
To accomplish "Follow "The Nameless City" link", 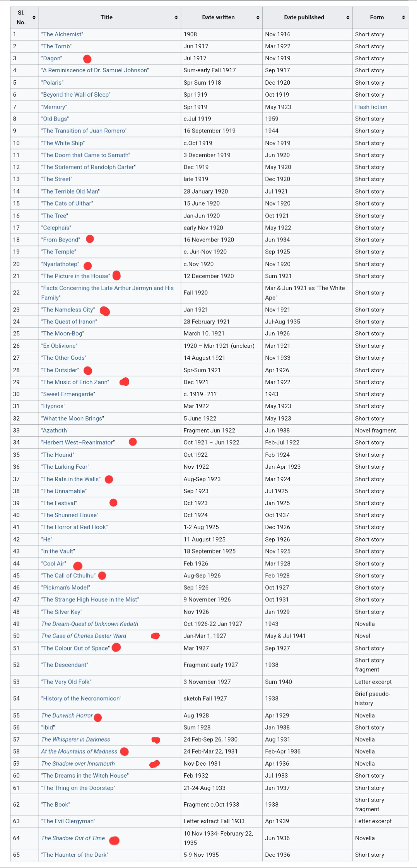I will pos(68,310).
